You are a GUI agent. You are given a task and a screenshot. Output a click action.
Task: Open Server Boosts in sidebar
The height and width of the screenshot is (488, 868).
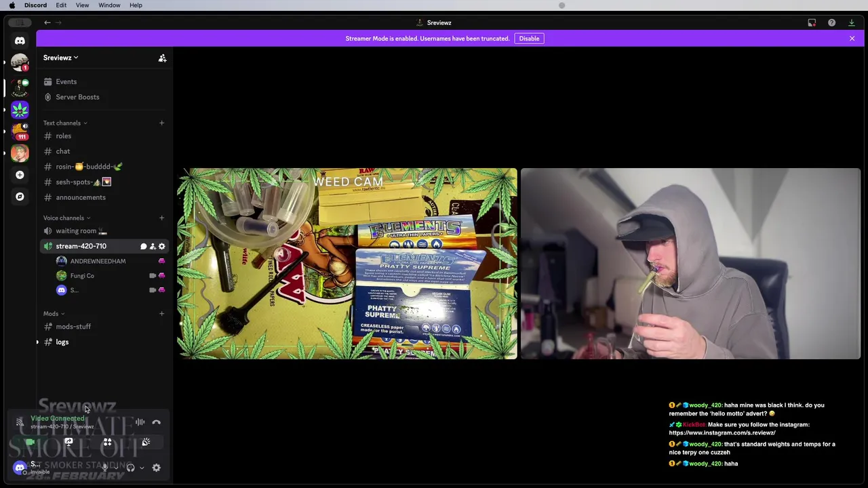coord(77,97)
